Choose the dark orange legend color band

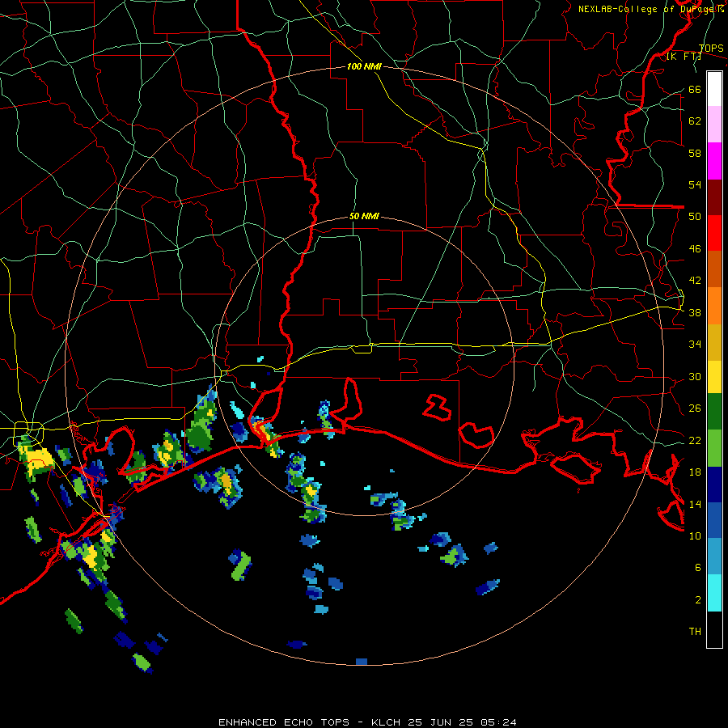pos(714,269)
